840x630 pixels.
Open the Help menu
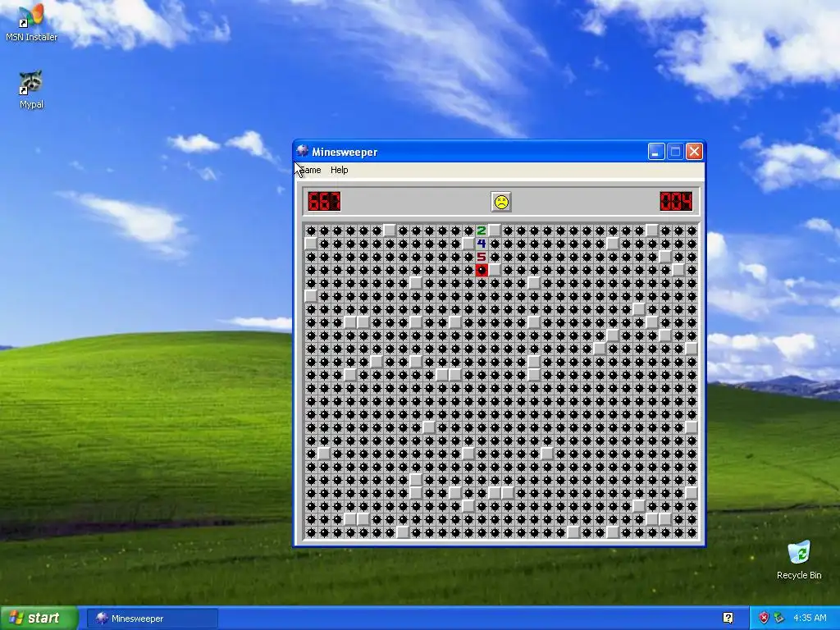(x=339, y=170)
